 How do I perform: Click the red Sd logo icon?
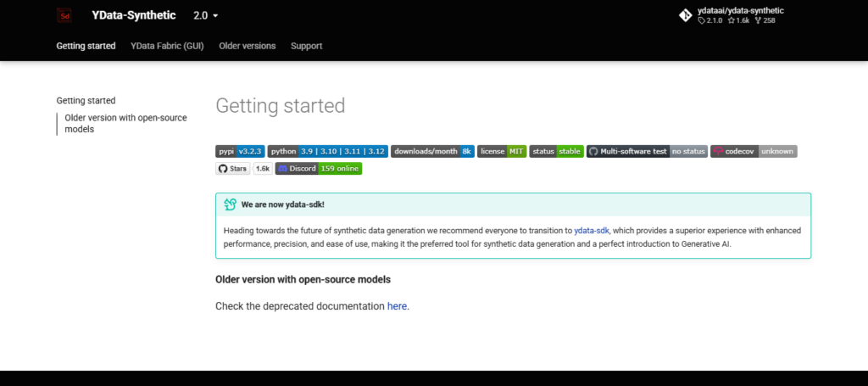[x=64, y=15]
